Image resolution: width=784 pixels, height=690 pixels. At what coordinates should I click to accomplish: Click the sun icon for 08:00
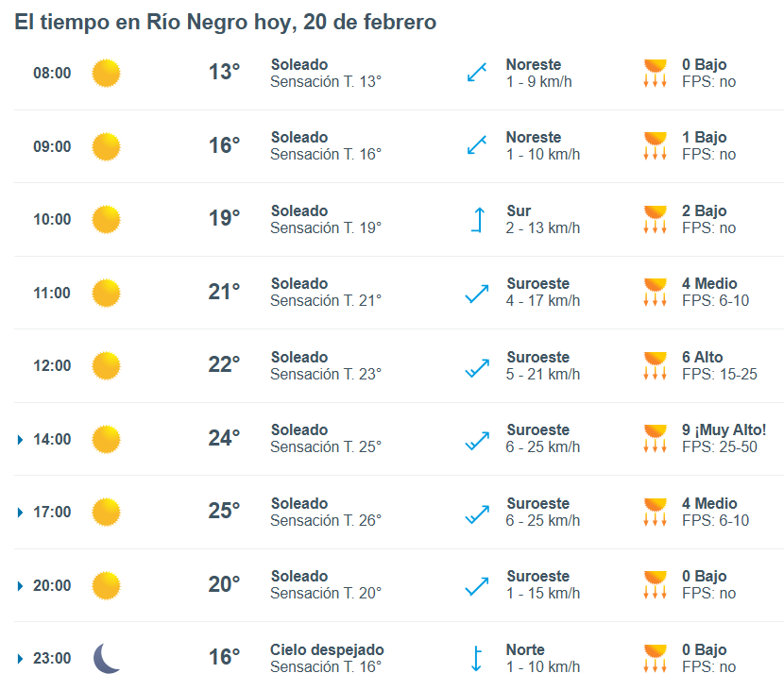click(x=106, y=73)
